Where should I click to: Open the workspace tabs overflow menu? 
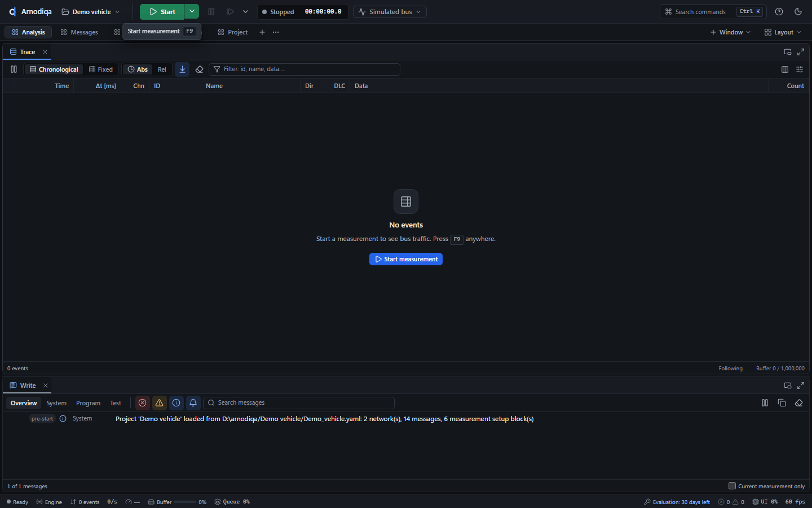tap(276, 32)
